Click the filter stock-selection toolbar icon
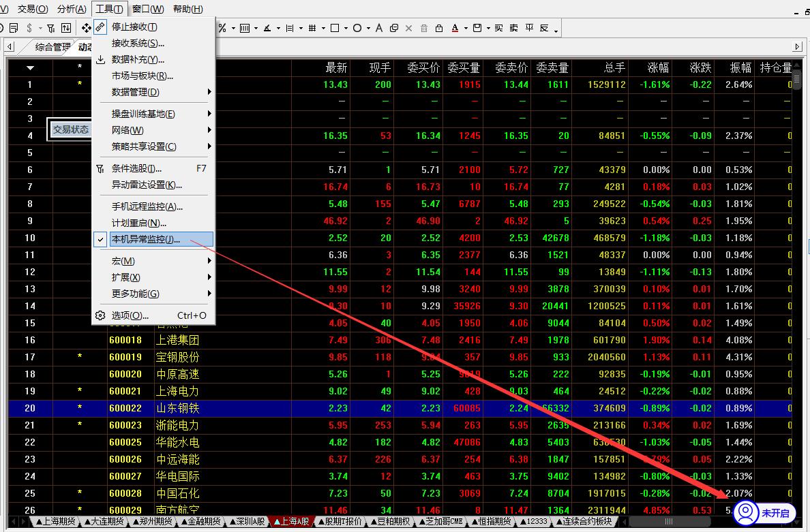The width and height of the screenshot is (810, 532). pos(50,28)
